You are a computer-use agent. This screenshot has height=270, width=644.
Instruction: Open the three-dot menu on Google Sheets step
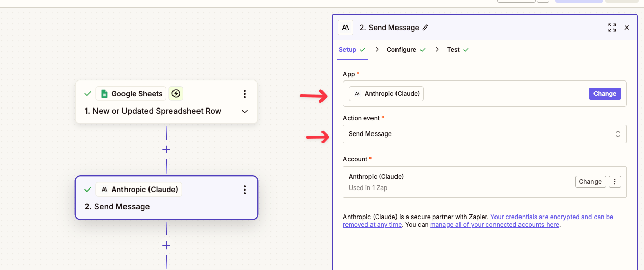[x=245, y=94]
